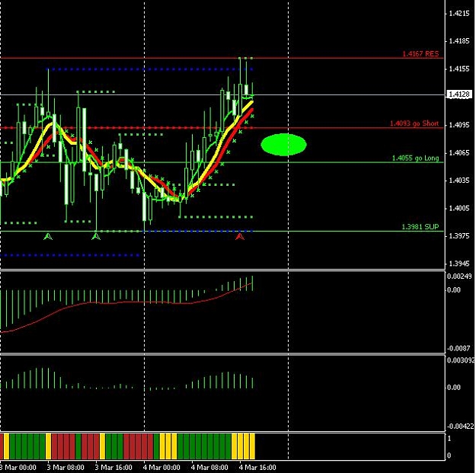Click the 0.003092 indicator scale value
476x473 pixels.
pos(461,360)
